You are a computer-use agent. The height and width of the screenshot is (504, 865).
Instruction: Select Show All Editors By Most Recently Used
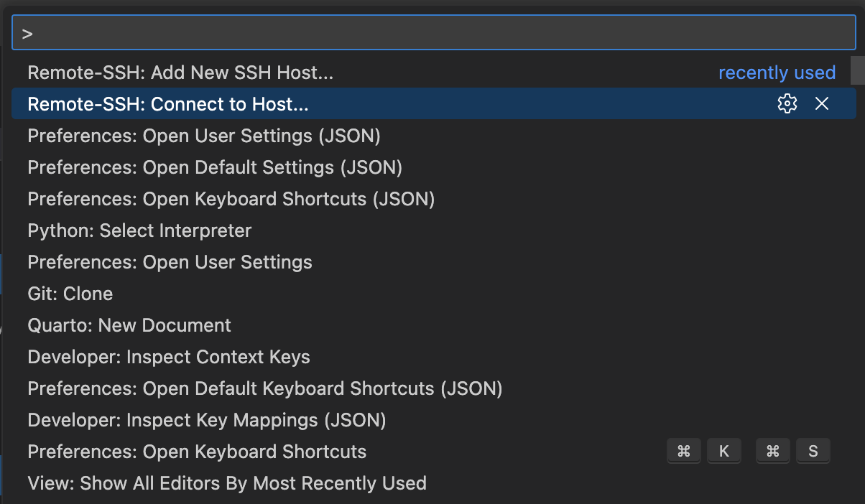[227, 483]
